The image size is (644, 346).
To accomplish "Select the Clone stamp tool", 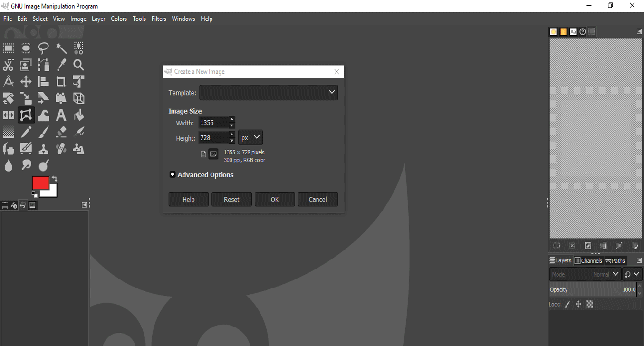I will coord(44,149).
